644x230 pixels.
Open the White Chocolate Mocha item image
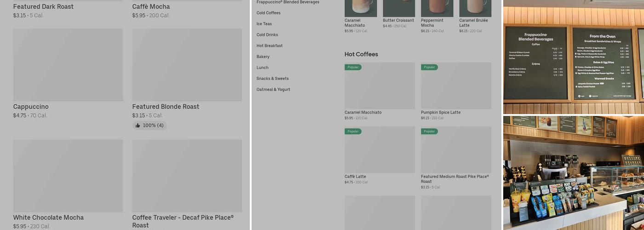68,176
